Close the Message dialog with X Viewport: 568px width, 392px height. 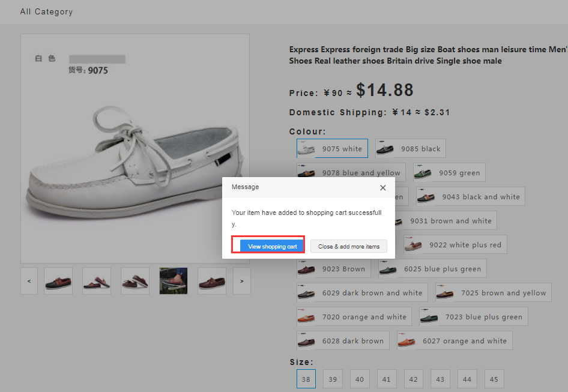click(x=383, y=188)
